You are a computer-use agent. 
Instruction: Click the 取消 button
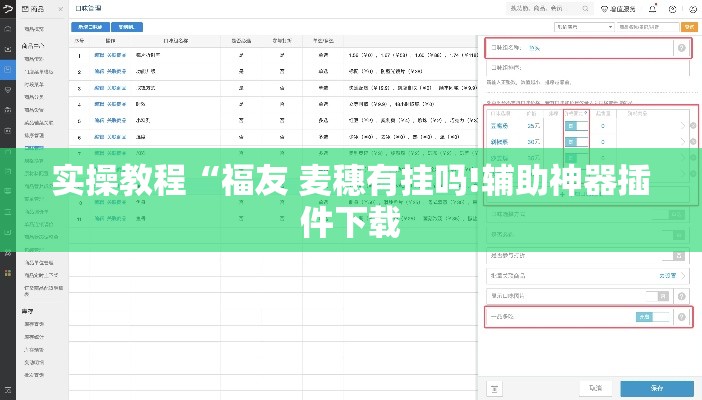point(595,388)
